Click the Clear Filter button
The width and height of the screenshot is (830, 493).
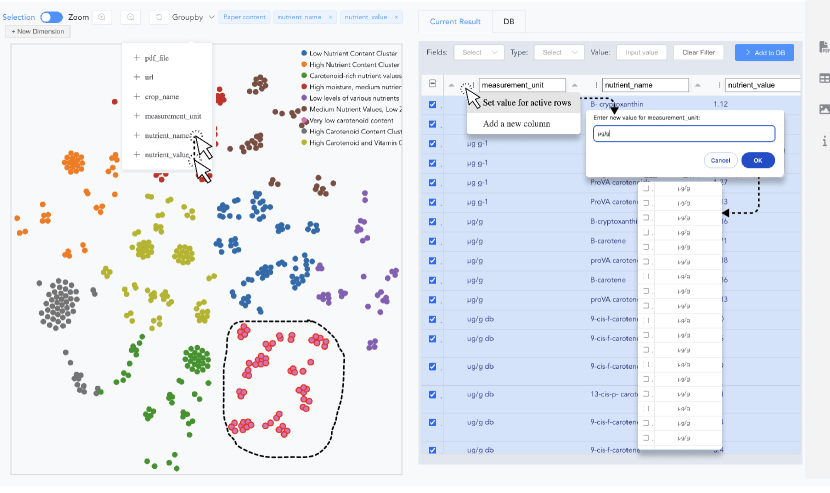pos(698,52)
